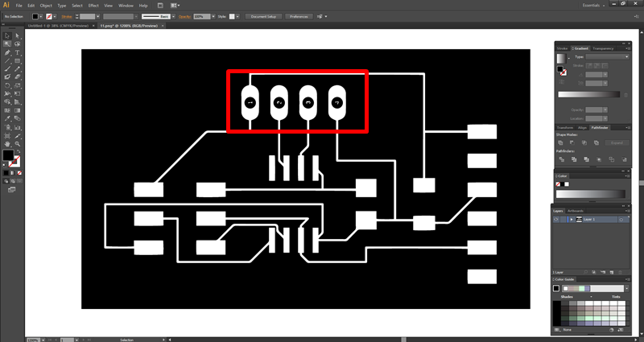Viewport: 644px width, 342px height.
Task: Toggle the lock column for Layer 1
Action: (x=563, y=220)
